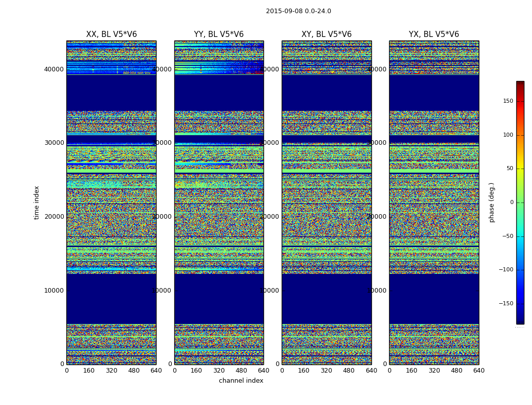Click the 'channel index' x-axis label
This screenshot has height=405, width=532.
tap(241, 381)
